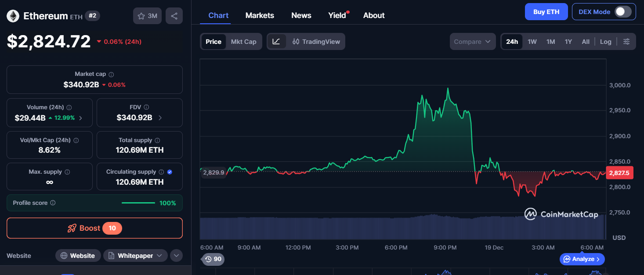The width and height of the screenshot is (644, 275).
Task: Open the chart settings sliders icon
Action: pyautogui.click(x=627, y=41)
